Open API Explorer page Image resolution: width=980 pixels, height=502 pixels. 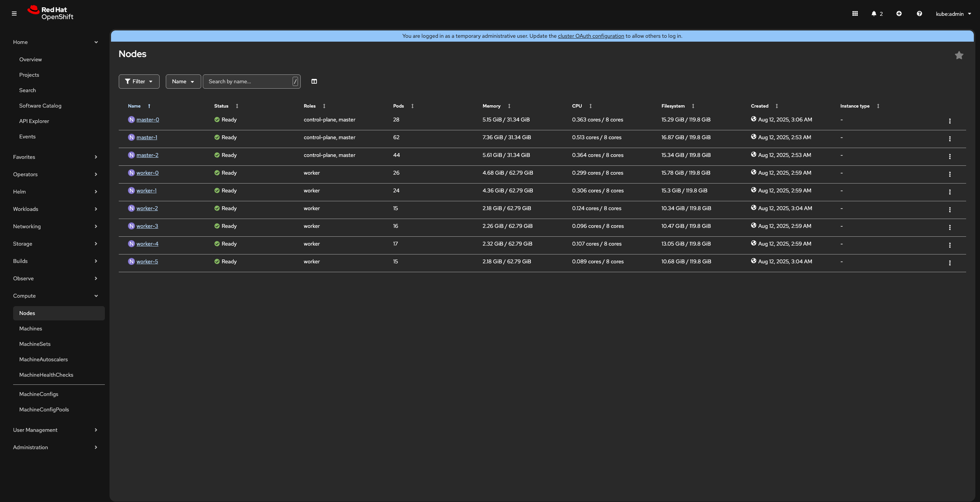click(x=34, y=121)
